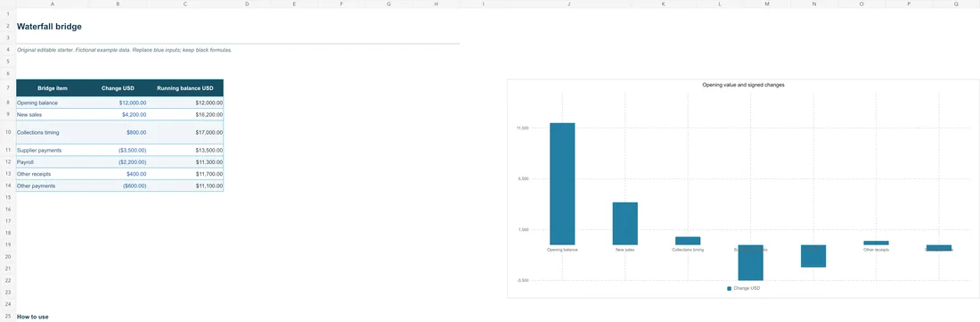This screenshot has height=322, width=980.
Task: Click the Collections timing bar in chart
Action: (x=688, y=241)
